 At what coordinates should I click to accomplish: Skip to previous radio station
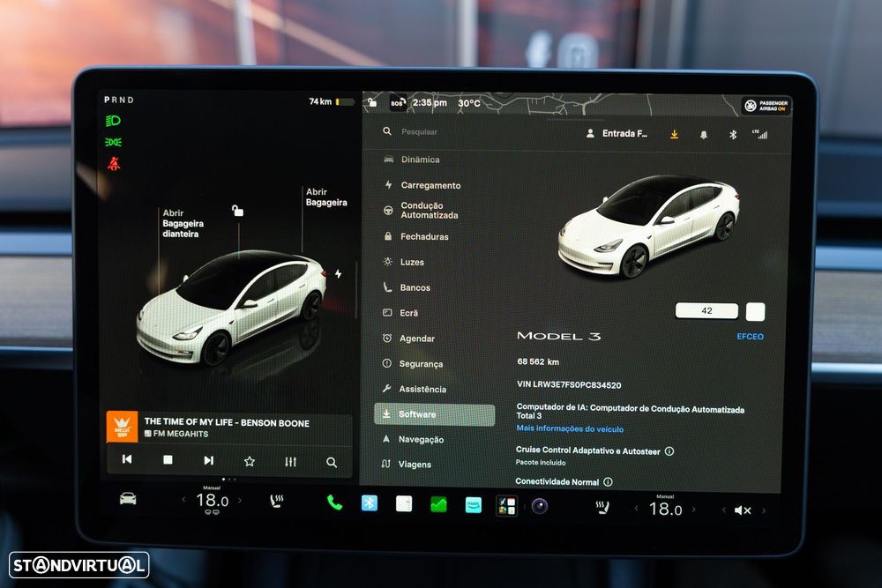coord(127,459)
